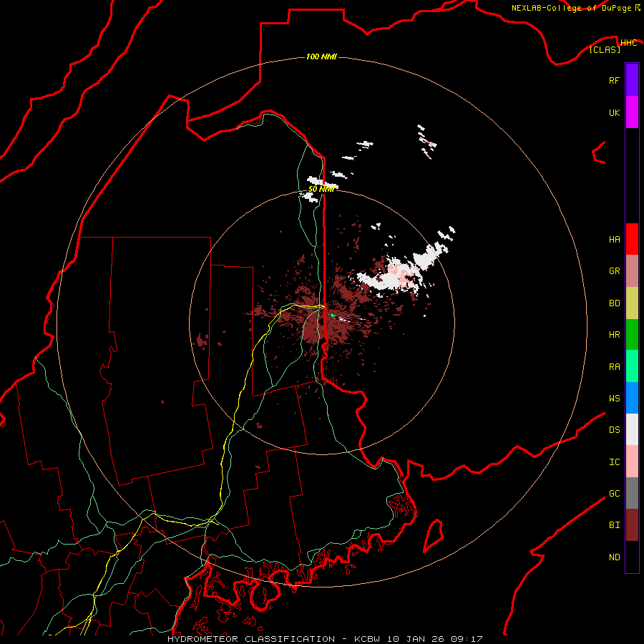
Task: Click the DS white legend swatch
Action: [x=632, y=429]
